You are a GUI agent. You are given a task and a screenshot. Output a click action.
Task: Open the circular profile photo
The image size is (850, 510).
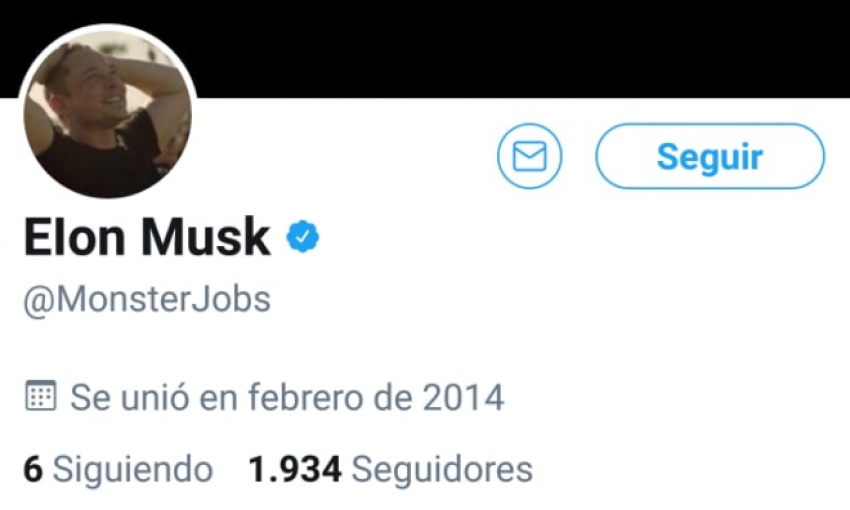(107, 114)
